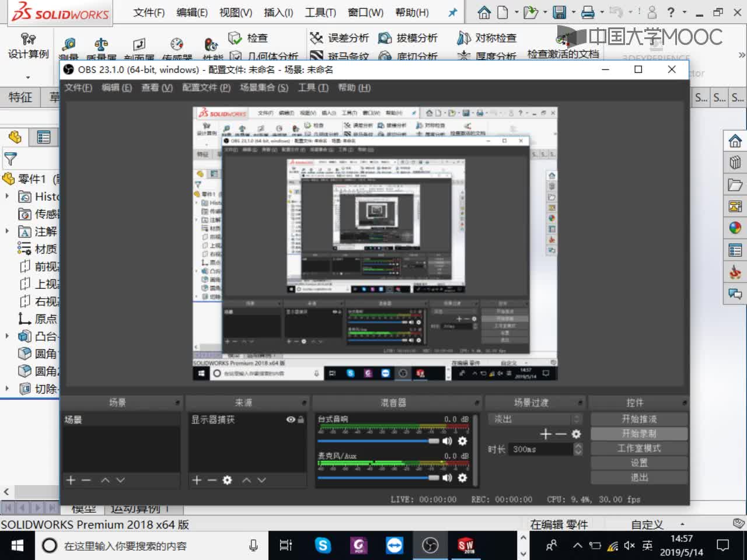Open 剖面属性 section properties tool
The height and width of the screenshot is (560, 747).
[139, 50]
